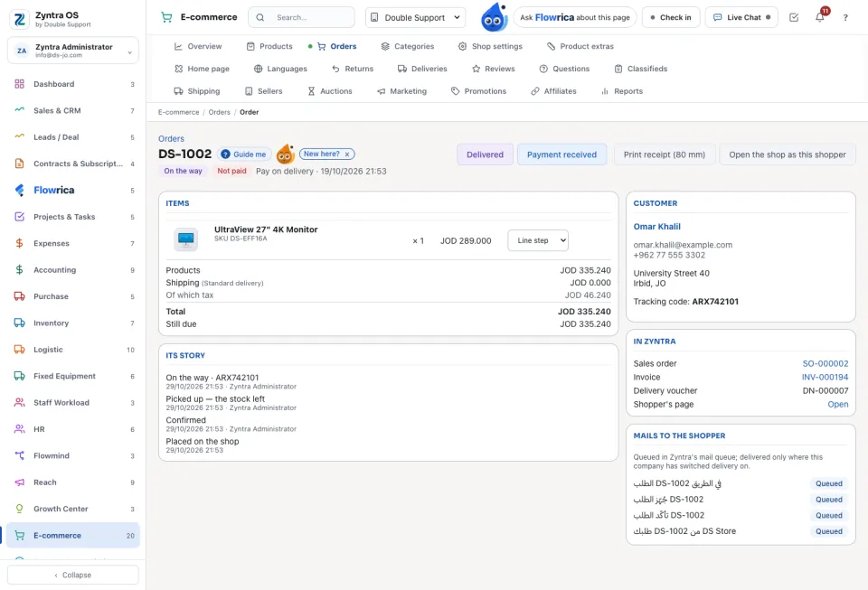The width and height of the screenshot is (868, 590).
Task: Open the Line step dropdown
Action: click(538, 240)
